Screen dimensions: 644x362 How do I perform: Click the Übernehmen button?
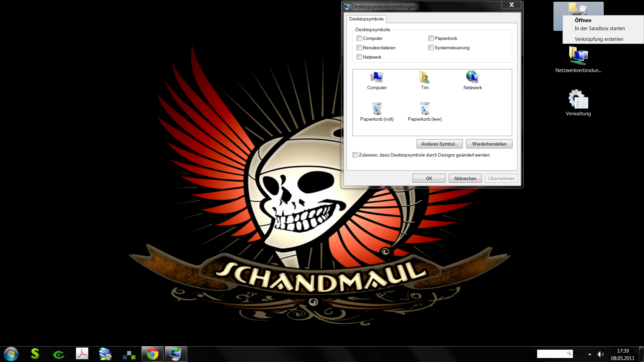point(501,178)
